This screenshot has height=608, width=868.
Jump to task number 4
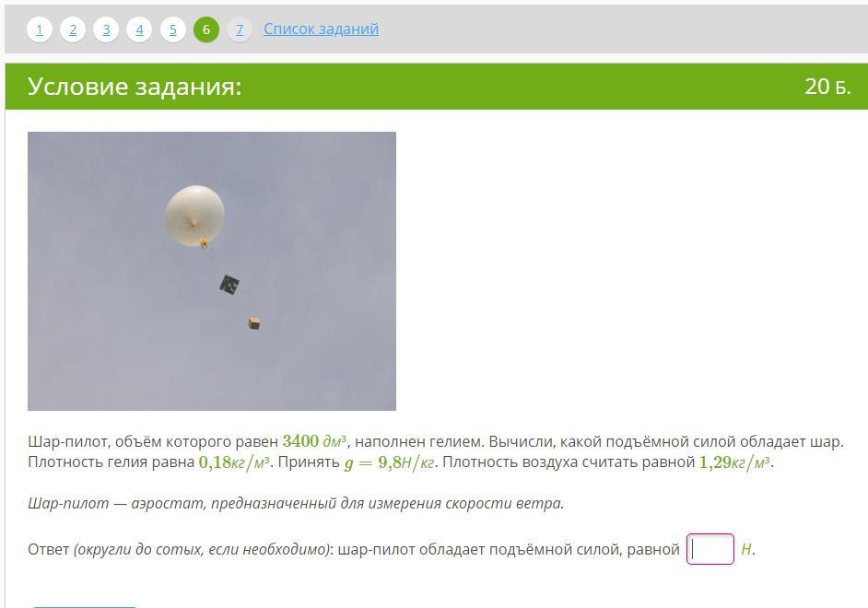pos(139,29)
